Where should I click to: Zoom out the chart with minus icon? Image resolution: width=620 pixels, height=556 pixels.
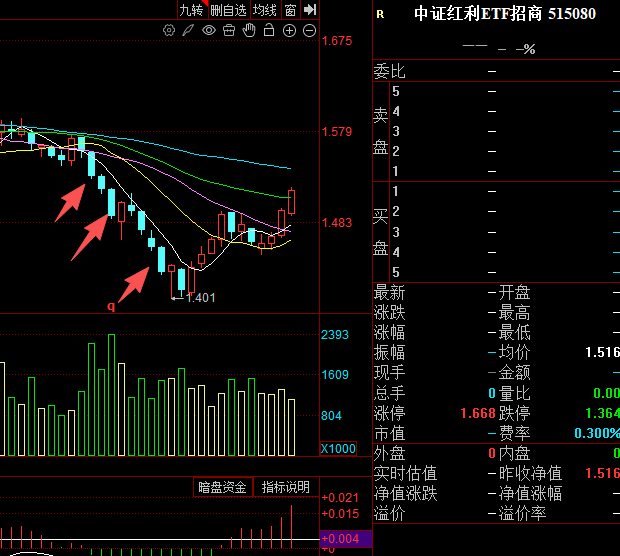pyautogui.click(x=310, y=30)
